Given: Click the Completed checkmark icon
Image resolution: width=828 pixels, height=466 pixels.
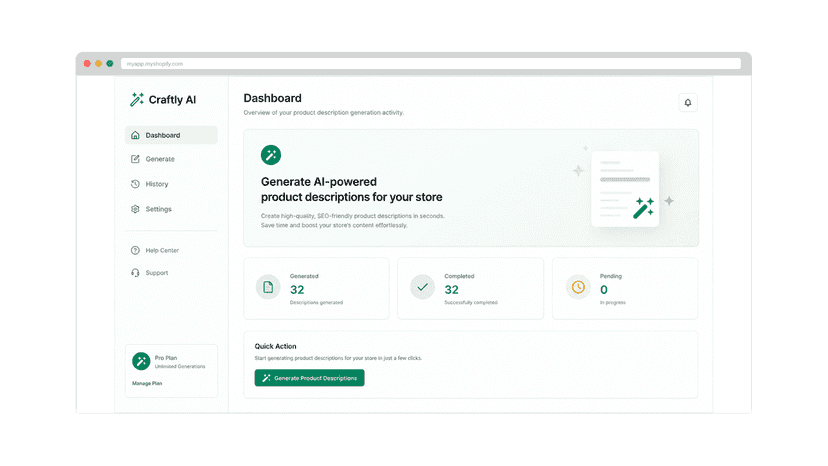Looking at the screenshot, I should point(422,287).
